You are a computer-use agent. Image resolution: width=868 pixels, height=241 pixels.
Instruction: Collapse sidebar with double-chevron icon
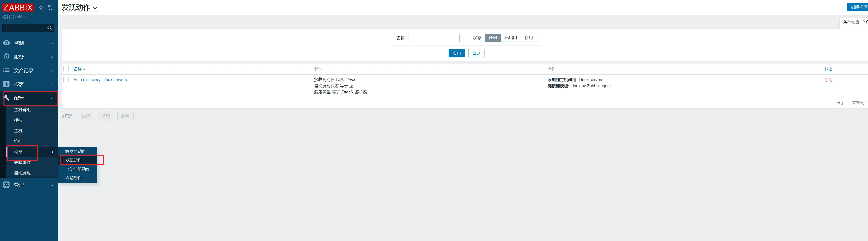(42, 7)
